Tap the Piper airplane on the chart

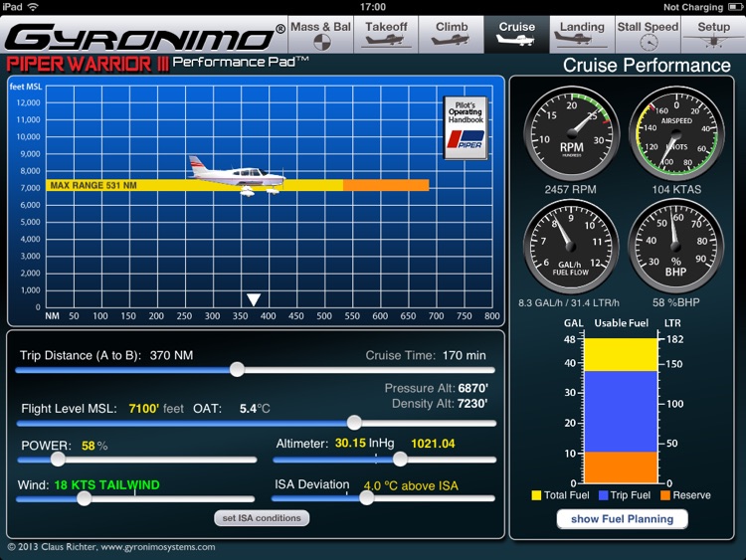(237, 175)
